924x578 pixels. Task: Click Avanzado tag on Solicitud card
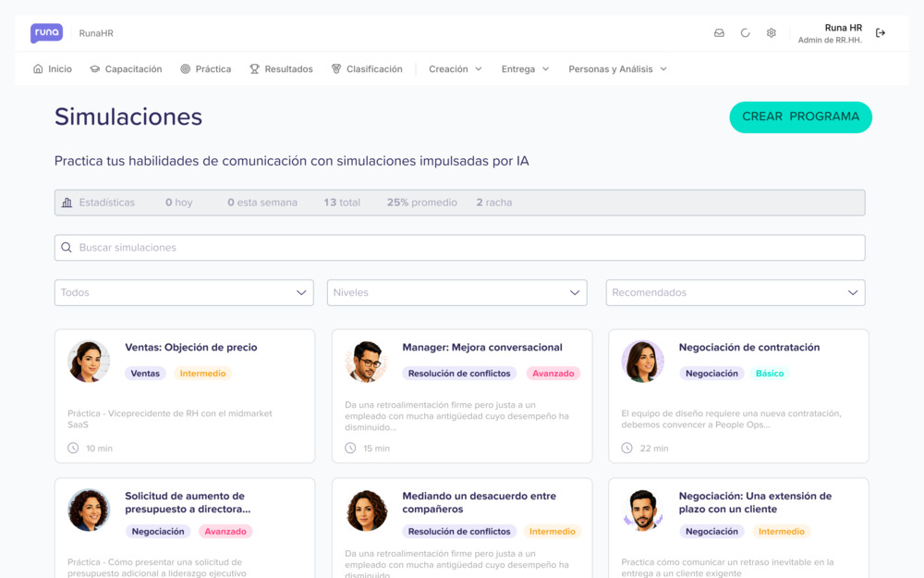[x=225, y=532]
